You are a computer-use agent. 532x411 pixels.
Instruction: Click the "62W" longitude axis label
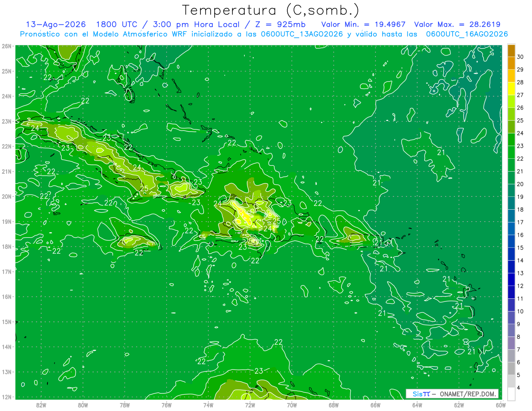(459, 404)
